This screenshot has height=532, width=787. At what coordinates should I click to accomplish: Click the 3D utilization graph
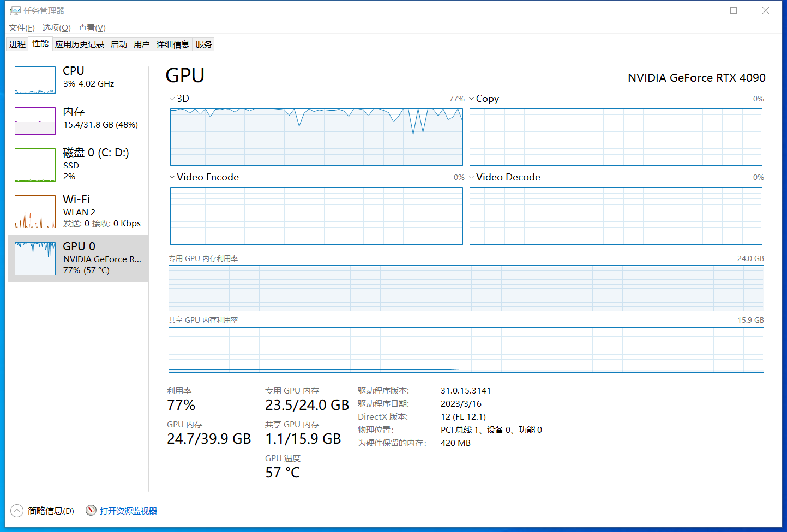coord(316,137)
